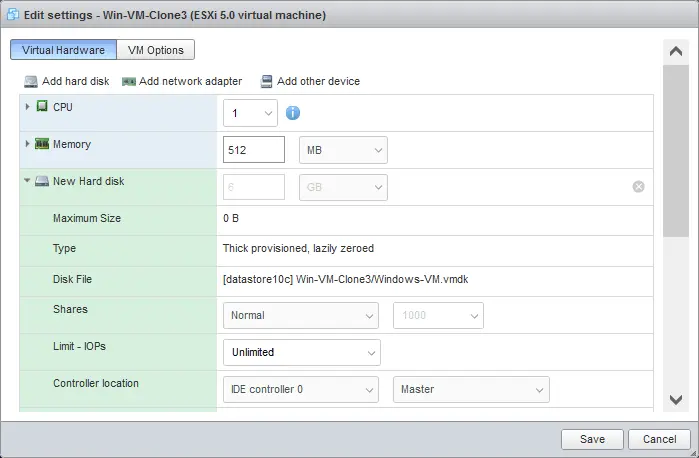Click the Memory row label

coord(72,144)
